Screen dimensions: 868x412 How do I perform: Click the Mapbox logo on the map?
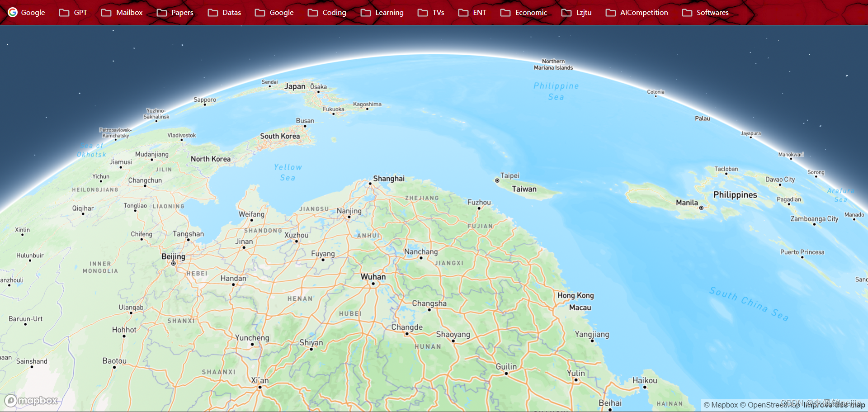click(31, 401)
